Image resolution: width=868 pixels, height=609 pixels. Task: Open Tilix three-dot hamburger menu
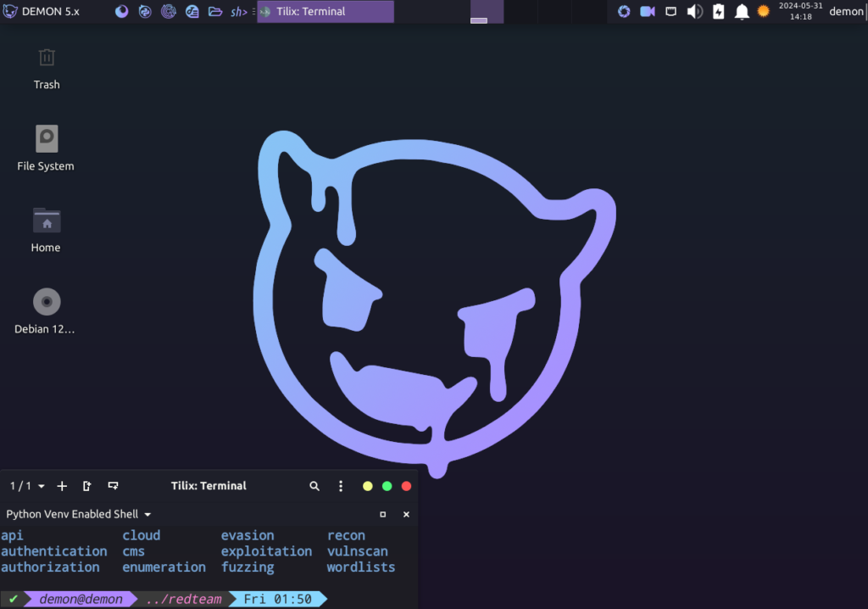click(x=341, y=486)
